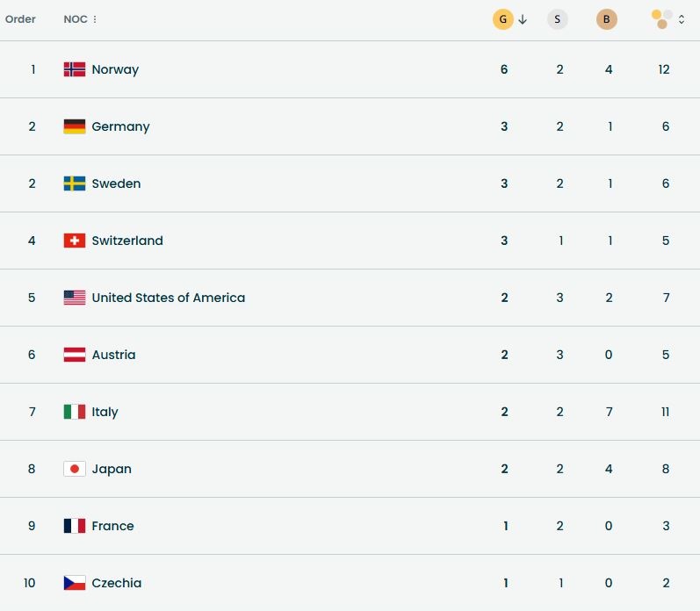The image size is (700, 611).
Task: Open NOC column options menu
Action: (x=95, y=19)
